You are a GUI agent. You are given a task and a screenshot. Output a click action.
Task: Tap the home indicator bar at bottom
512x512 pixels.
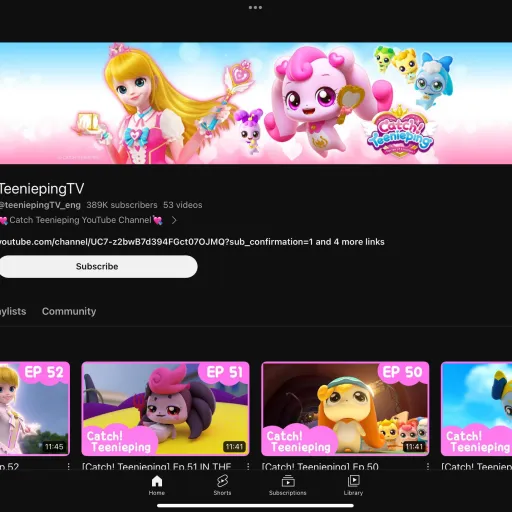pos(255,505)
